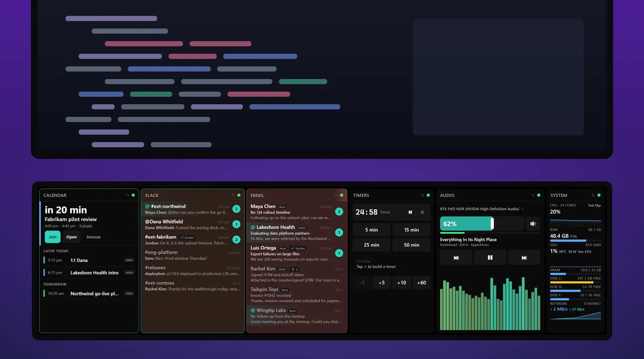Skip to the next track

click(x=524, y=258)
